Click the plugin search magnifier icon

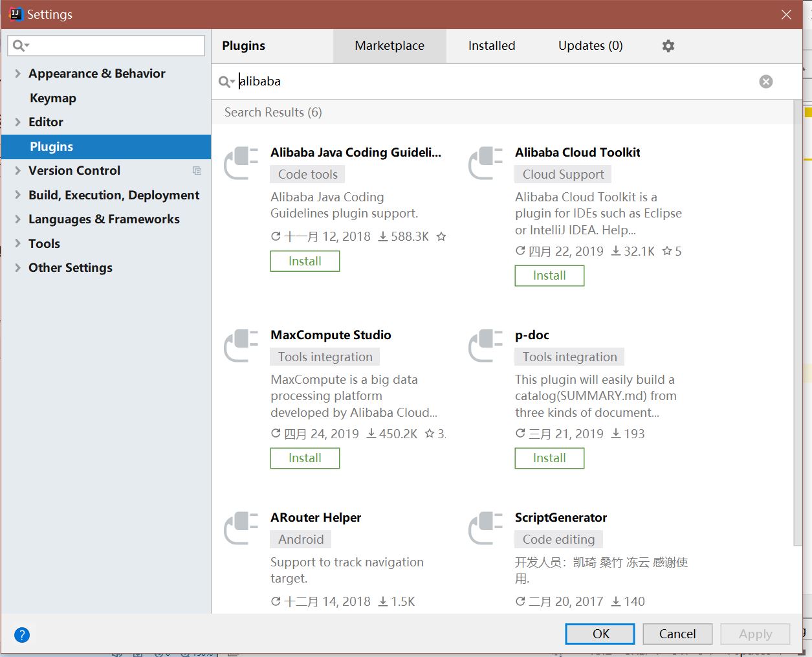(x=226, y=82)
